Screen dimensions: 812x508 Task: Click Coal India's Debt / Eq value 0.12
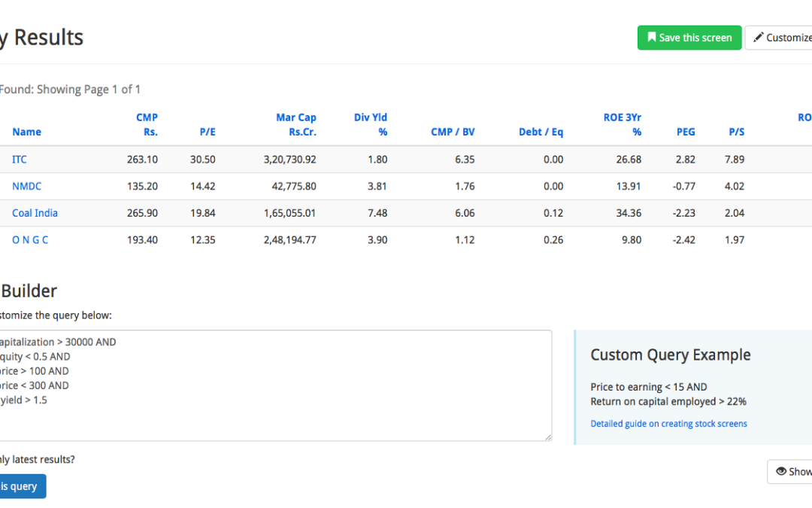pos(553,213)
